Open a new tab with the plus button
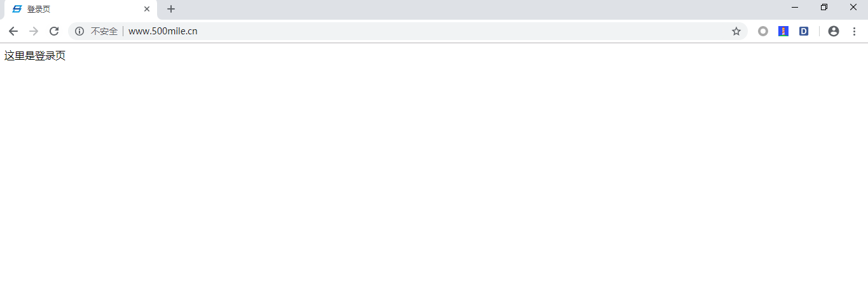 coord(171,9)
